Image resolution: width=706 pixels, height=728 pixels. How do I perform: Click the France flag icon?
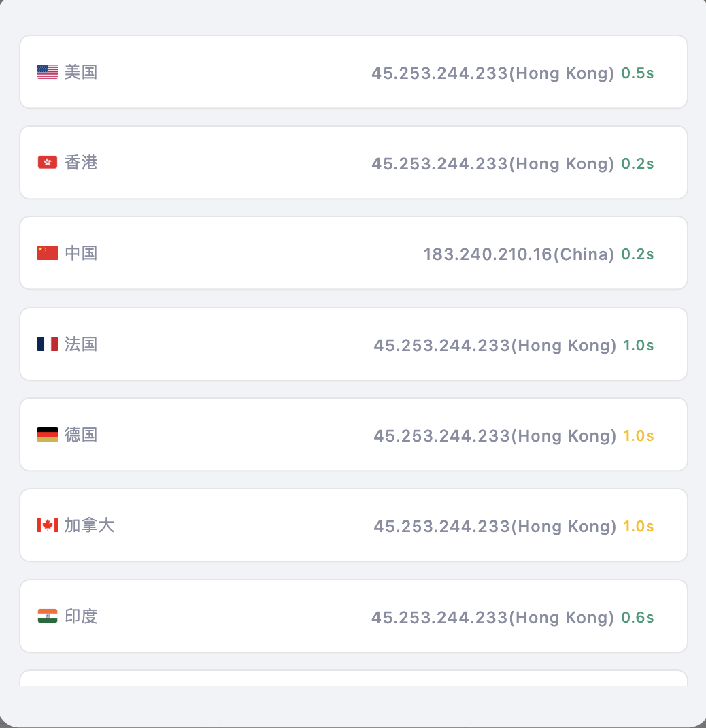(48, 344)
